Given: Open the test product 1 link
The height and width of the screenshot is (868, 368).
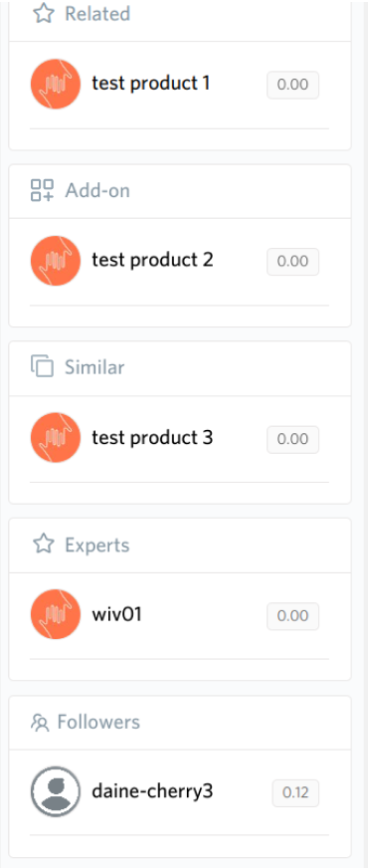Looking at the screenshot, I should click(151, 84).
